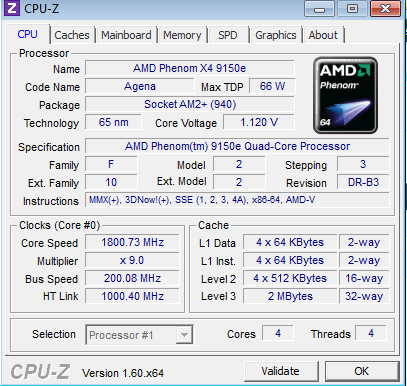Click the Model value 2
Screen dimensions: 407x386
pos(239,164)
